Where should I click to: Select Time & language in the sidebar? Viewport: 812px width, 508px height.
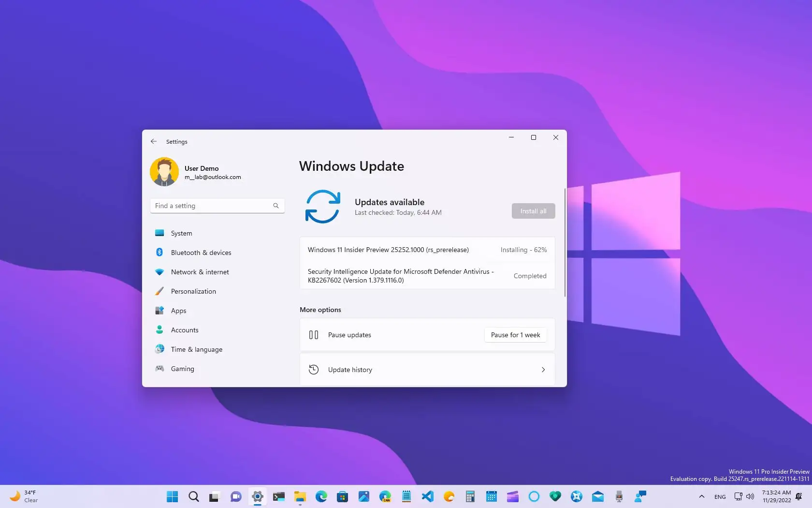pos(217,349)
